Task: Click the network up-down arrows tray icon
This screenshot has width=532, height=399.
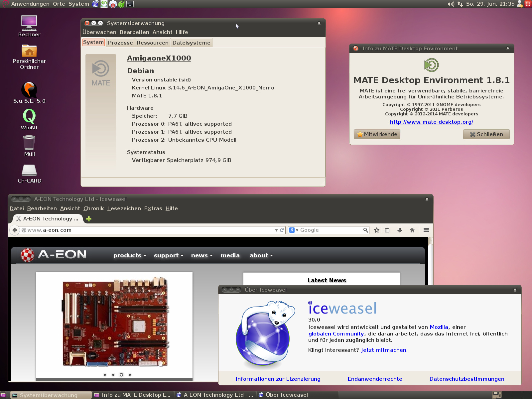Action: pos(460,4)
